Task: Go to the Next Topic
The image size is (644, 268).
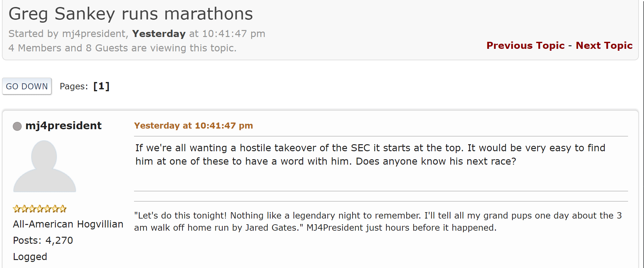Action: [604, 46]
